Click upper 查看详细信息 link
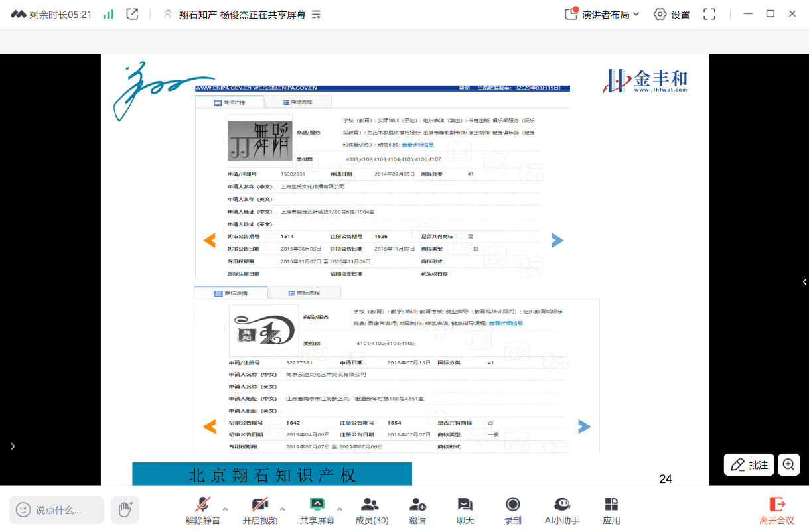This screenshot has height=532, width=809. click(417, 144)
